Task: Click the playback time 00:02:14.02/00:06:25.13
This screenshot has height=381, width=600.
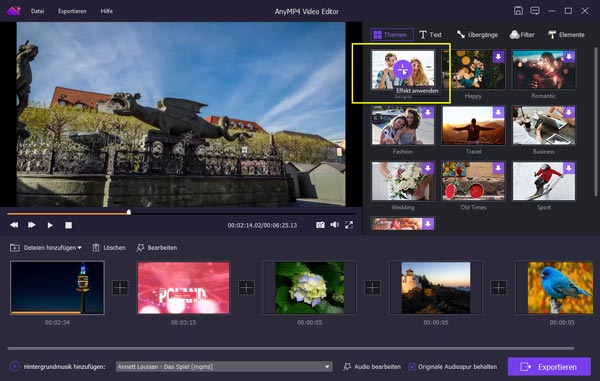Action: [x=262, y=225]
